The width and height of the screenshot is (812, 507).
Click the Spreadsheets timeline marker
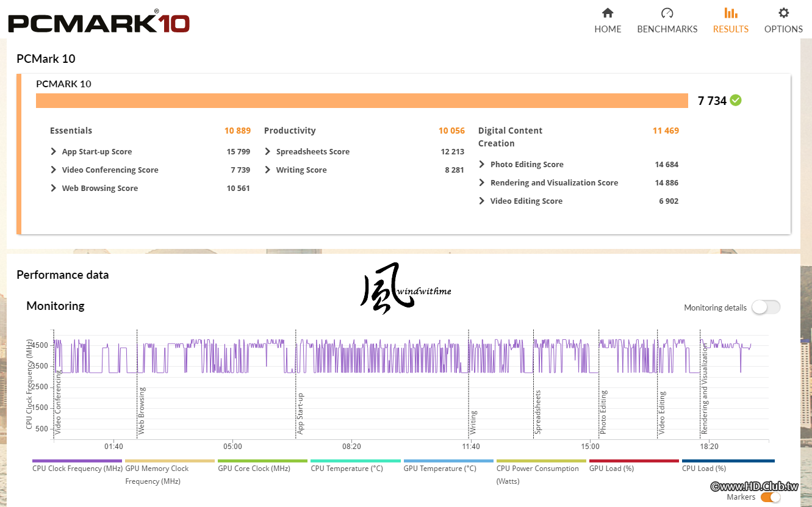click(x=538, y=412)
